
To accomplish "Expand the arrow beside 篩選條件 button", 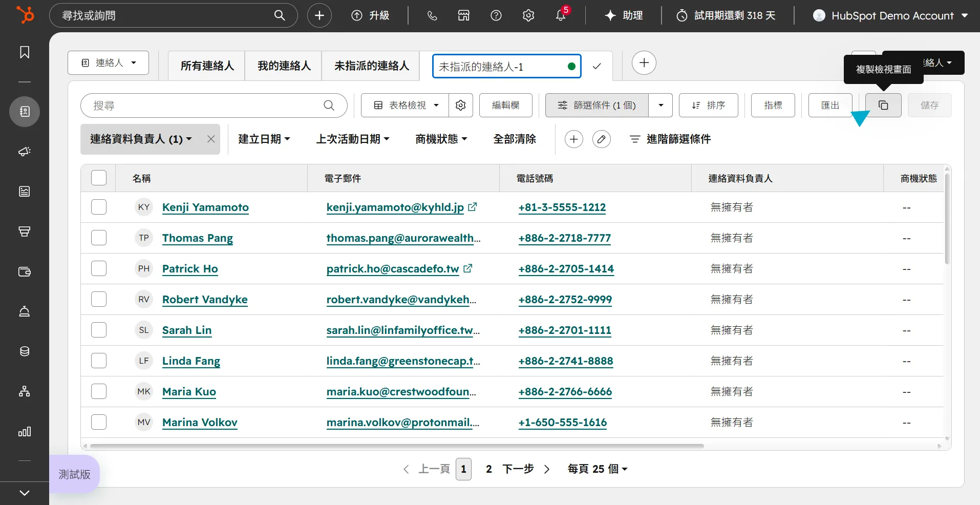I will [x=661, y=105].
